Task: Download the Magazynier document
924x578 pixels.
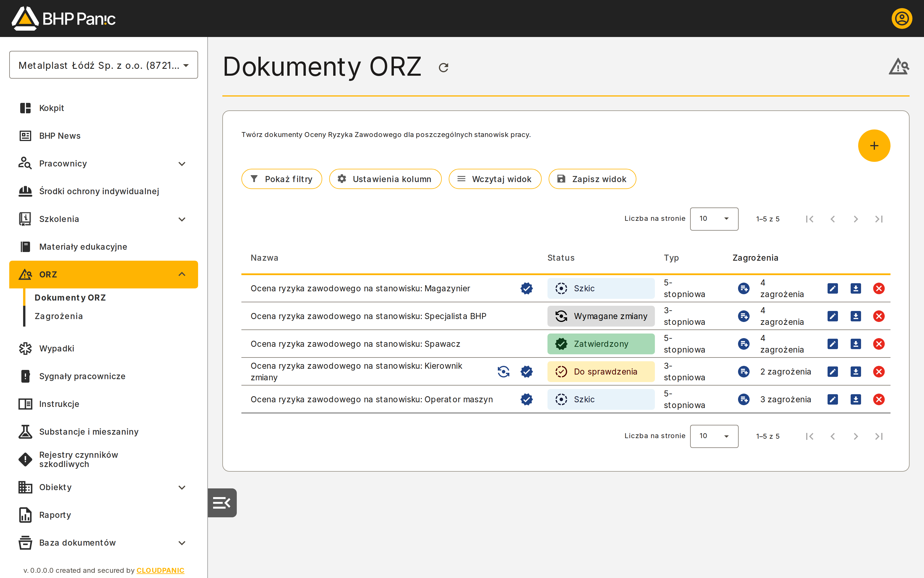Action: tap(856, 288)
